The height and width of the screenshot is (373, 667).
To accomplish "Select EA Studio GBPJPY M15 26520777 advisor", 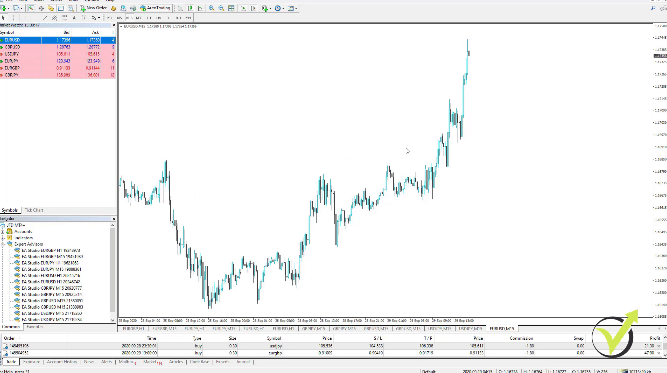I will click(x=51, y=288).
